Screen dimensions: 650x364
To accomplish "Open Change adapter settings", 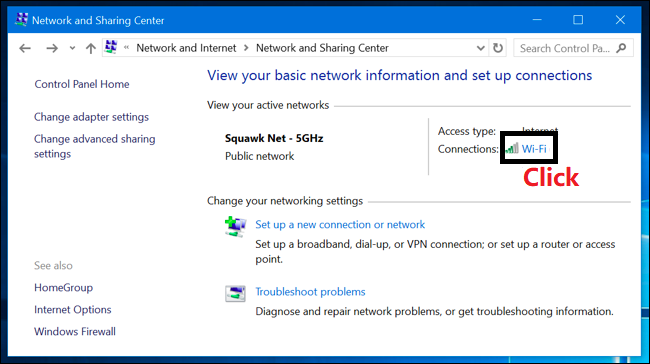I will [x=91, y=117].
